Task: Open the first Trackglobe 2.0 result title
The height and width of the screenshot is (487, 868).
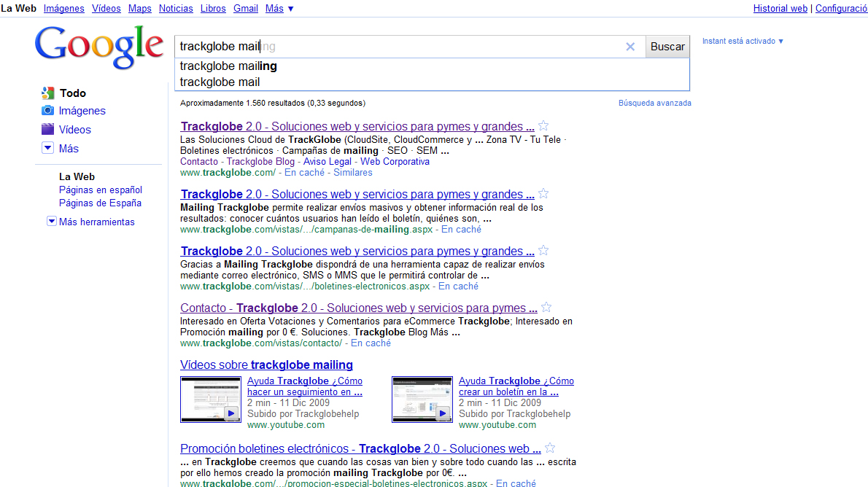Action: point(357,126)
